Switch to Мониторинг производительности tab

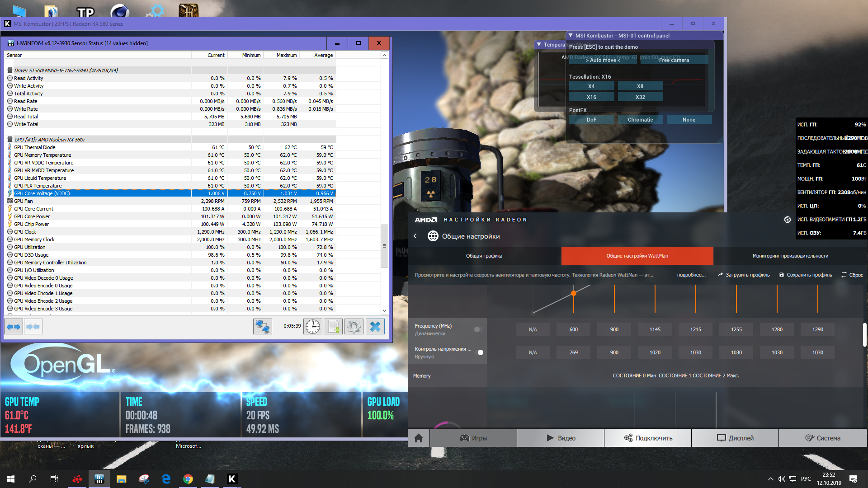pos(790,256)
